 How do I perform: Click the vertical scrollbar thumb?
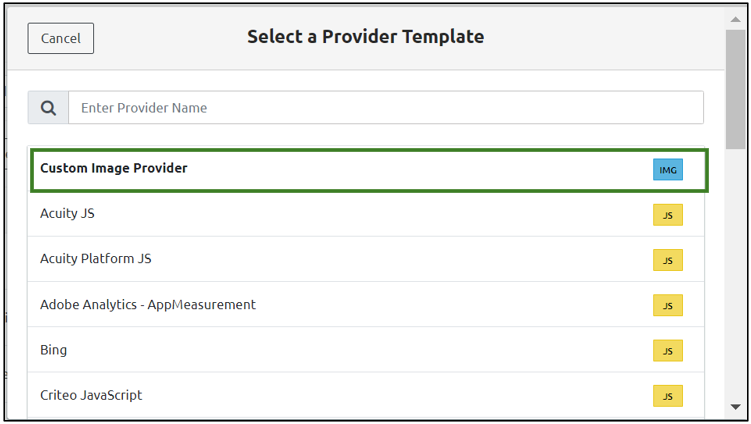point(736,90)
